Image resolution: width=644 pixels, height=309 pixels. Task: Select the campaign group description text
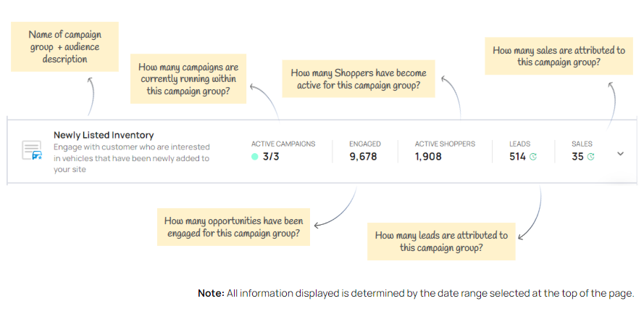131,158
